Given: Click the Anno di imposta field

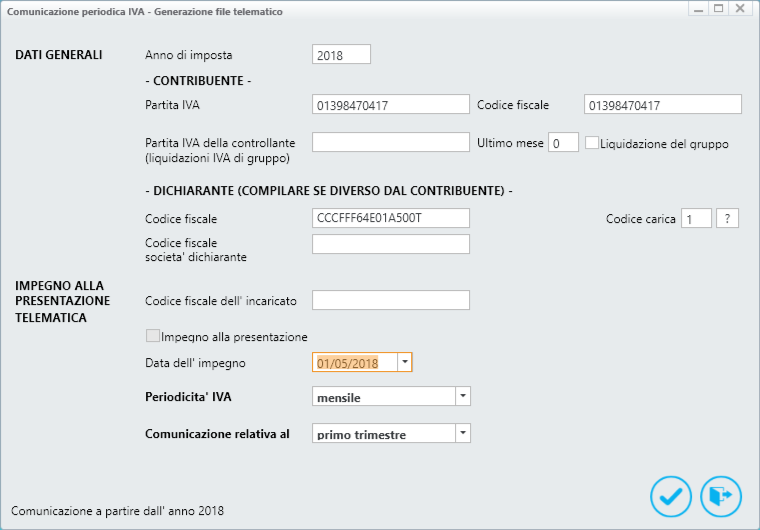Looking at the screenshot, I should click(341, 54).
